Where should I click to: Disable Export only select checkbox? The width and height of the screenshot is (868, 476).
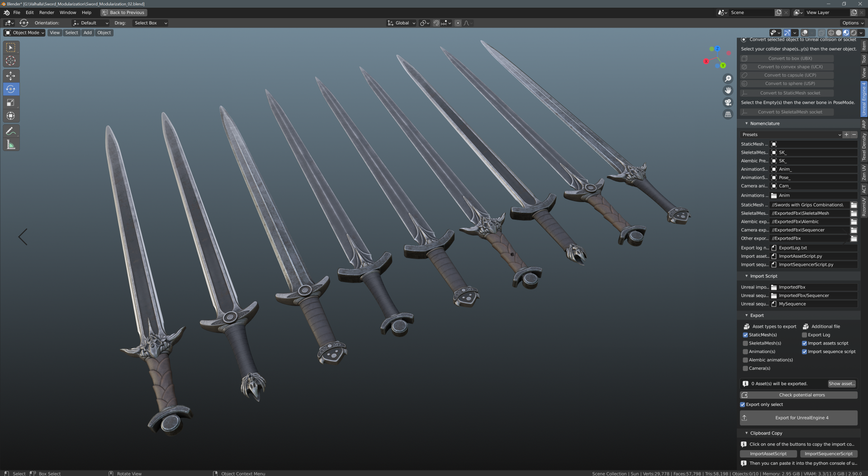[743, 405]
